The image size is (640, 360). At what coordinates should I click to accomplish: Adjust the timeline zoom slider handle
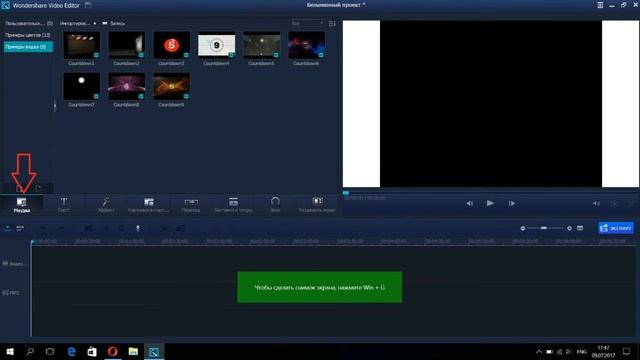[x=544, y=228]
